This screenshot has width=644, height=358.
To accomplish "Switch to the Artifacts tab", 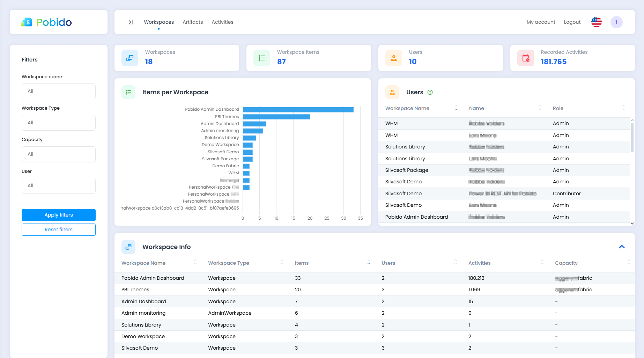I will point(193,22).
